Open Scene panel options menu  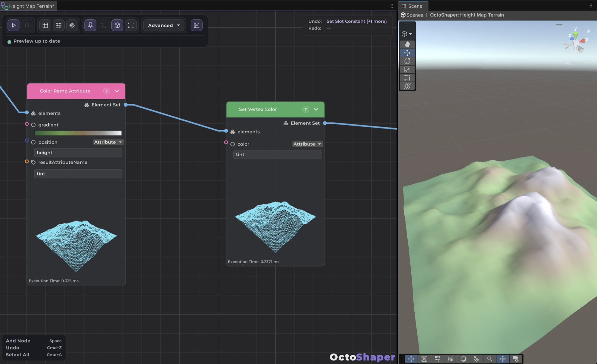click(591, 6)
